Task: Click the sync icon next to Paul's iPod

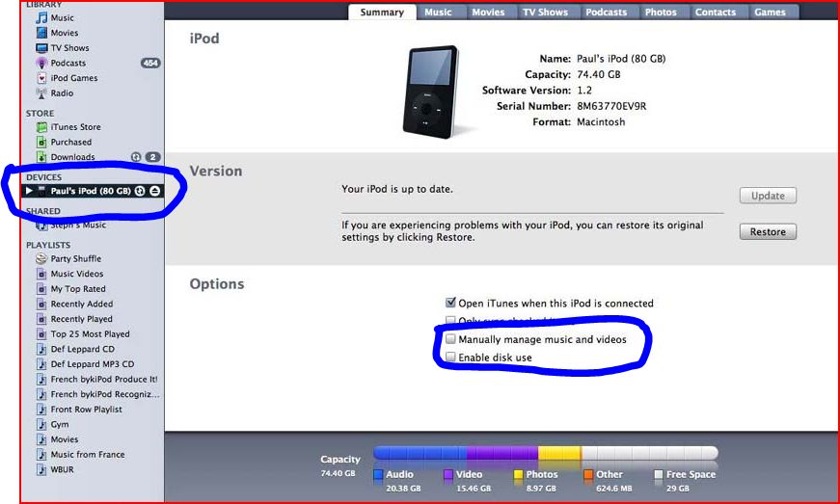Action: pos(140,191)
